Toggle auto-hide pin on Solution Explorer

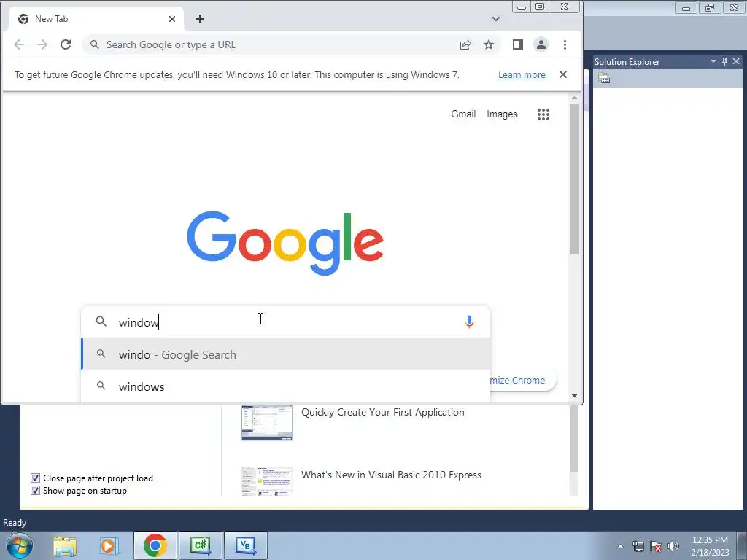[x=724, y=61]
